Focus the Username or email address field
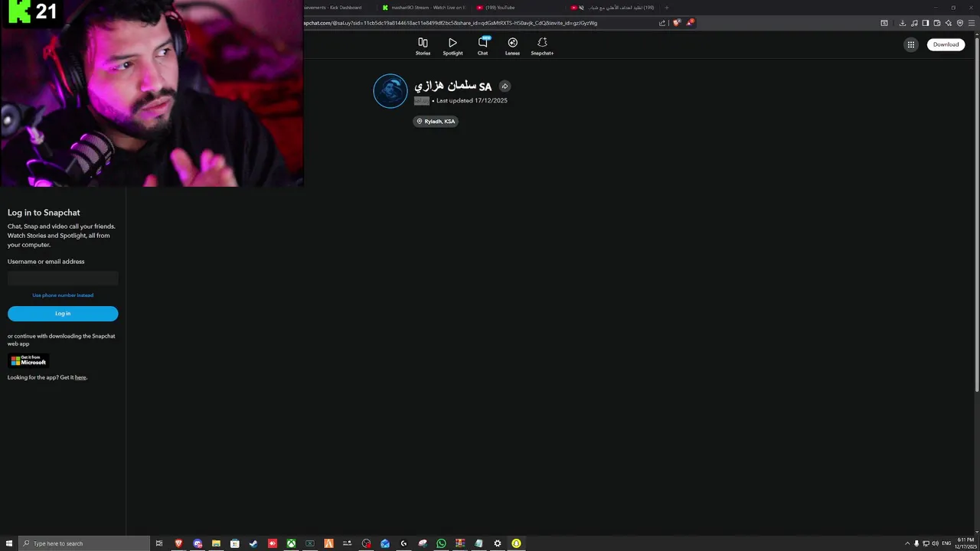Screen dimensions: 980x551 point(63,279)
